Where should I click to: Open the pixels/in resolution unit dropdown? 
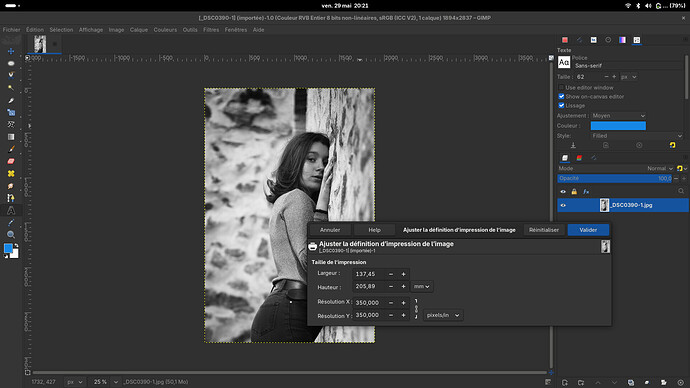pyautogui.click(x=443, y=315)
